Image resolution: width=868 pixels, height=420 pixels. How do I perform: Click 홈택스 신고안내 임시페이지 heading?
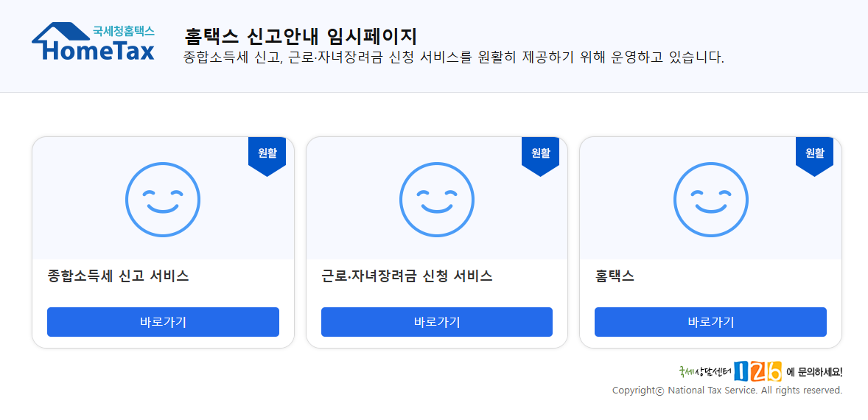pyautogui.click(x=301, y=37)
